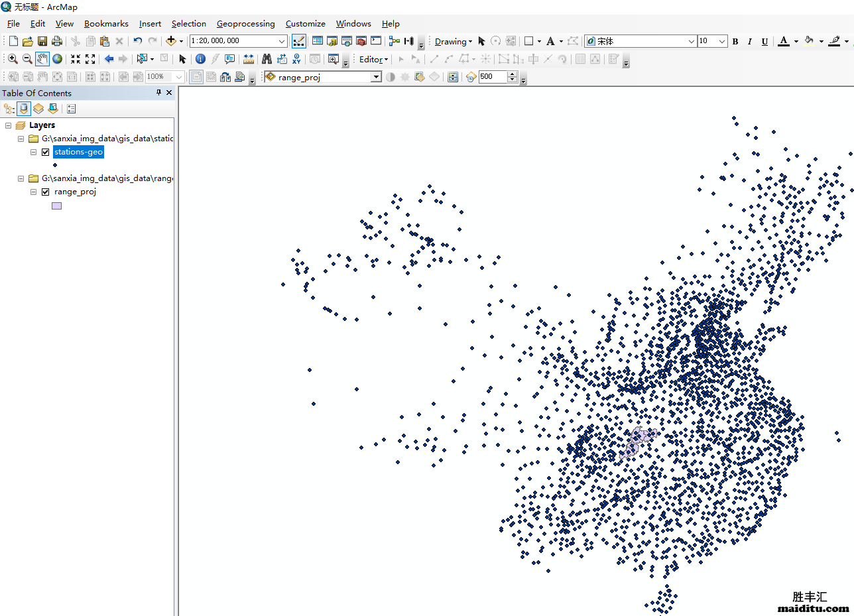Uncheck the stations-geo layer visibility
Image resolution: width=854 pixels, height=616 pixels.
coord(45,151)
